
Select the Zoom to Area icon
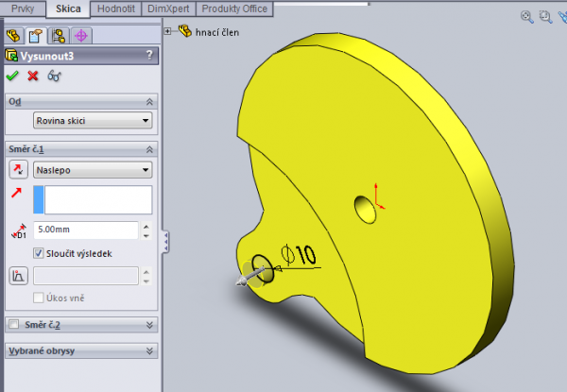coord(545,16)
